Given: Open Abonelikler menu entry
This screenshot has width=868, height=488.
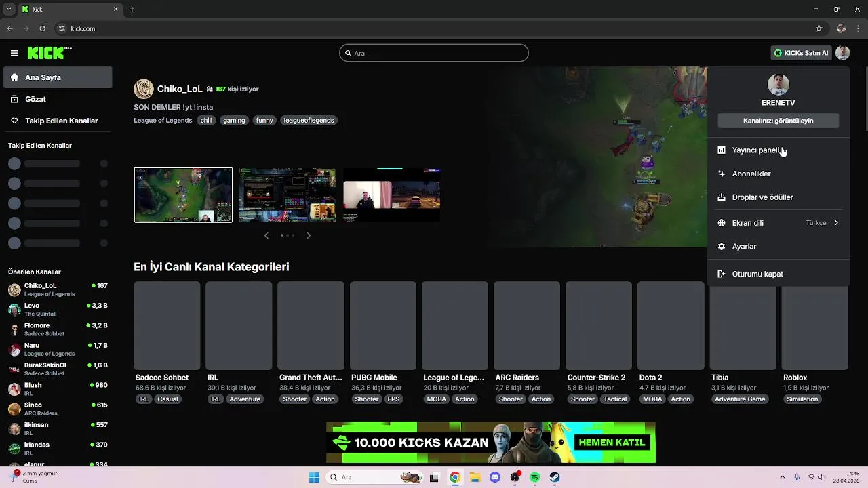Looking at the screenshot, I should click(778, 174).
